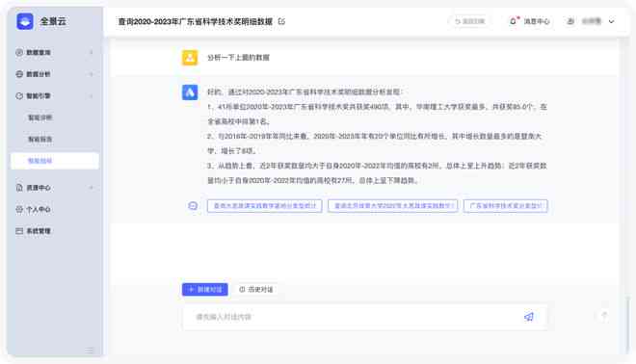Open the 历史对话 history button
Screen dimensions: 636x364
pyautogui.click(x=256, y=290)
